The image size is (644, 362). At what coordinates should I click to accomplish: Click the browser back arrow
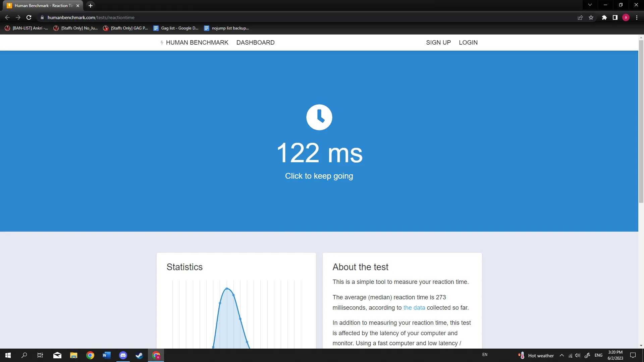(x=7, y=17)
